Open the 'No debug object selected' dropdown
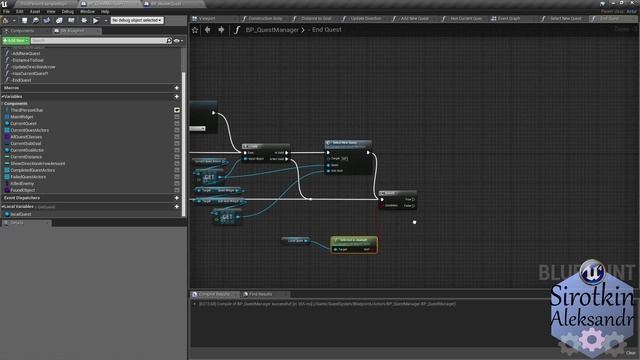 (137, 20)
